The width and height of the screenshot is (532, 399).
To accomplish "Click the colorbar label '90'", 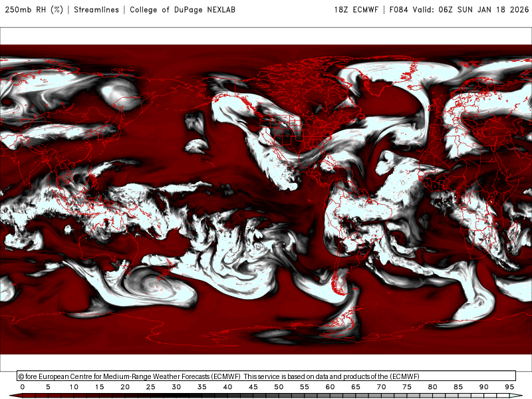I will coord(484,387).
